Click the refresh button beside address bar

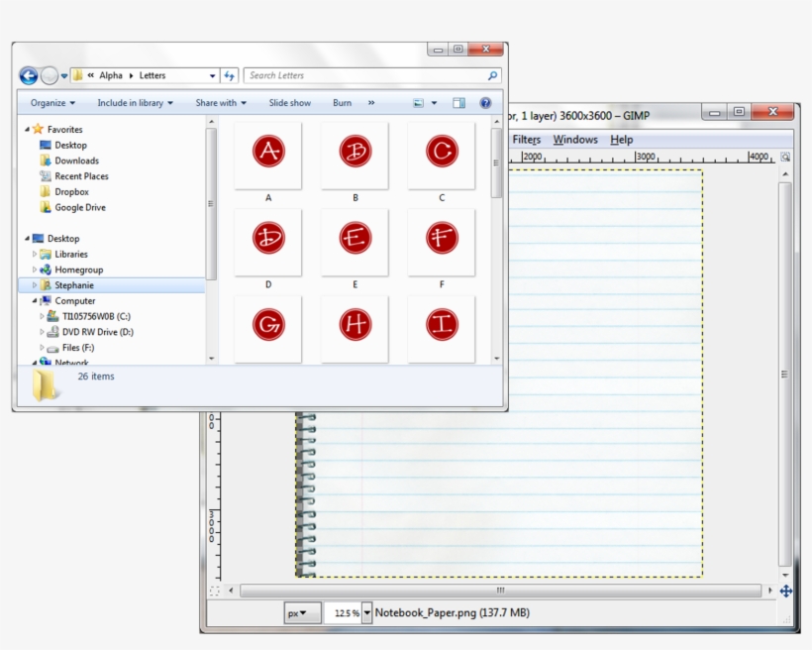pyautogui.click(x=230, y=75)
